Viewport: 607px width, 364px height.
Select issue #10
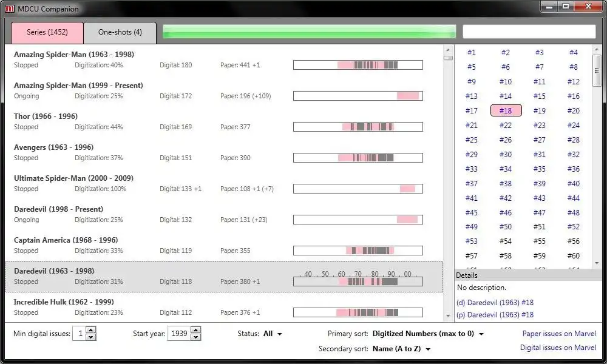[505, 82]
